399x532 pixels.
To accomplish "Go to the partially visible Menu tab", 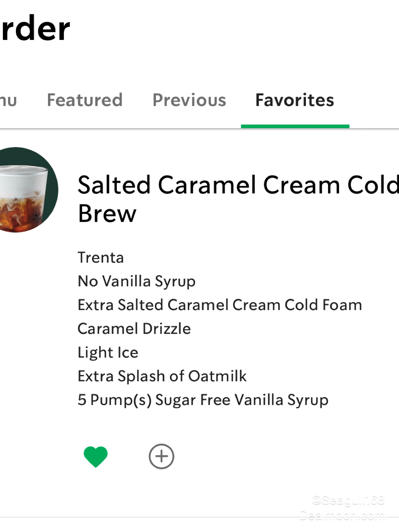I will (x=8, y=100).
